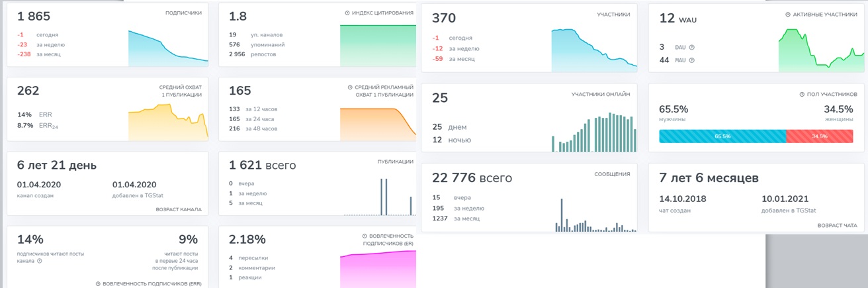Viewport: 868px width, 288px height.
Task: Click the blue 65.5% male bar segment
Action: pyautogui.click(x=722, y=136)
